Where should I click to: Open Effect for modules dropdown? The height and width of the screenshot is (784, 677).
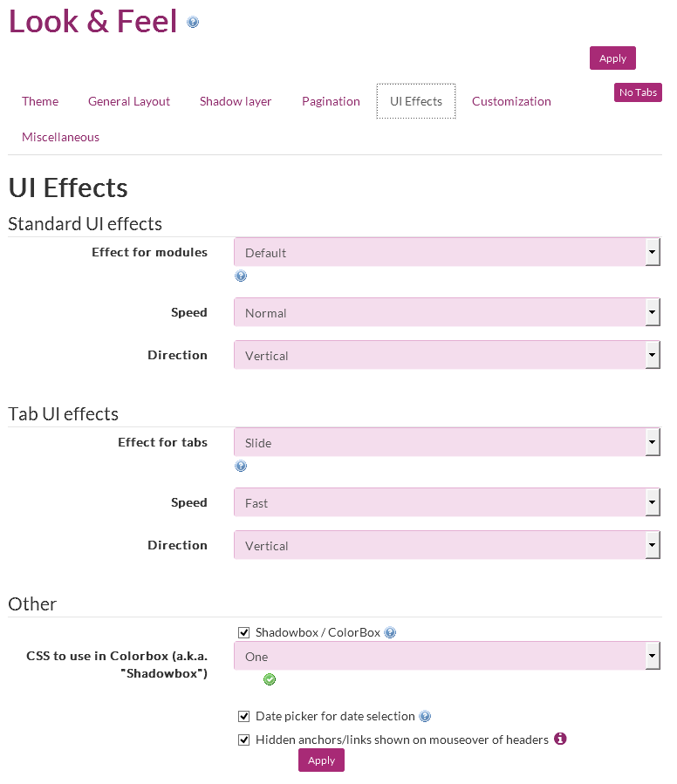[447, 252]
